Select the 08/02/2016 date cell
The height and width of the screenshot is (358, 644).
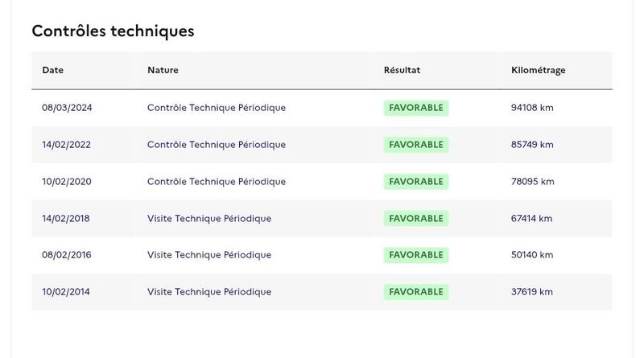67,255
